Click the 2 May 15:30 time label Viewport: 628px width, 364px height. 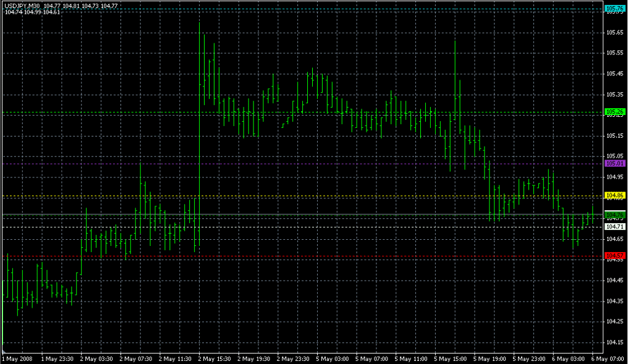tap(214, 358)
